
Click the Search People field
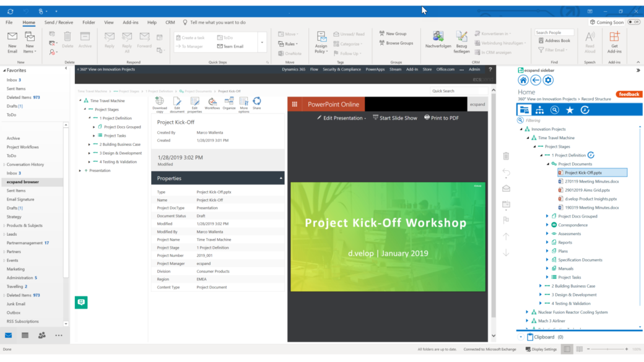coord(554,32)
